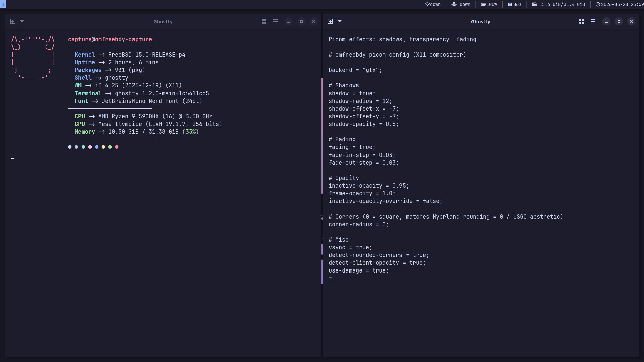Add a new tab in right Ghostty window
Screen dimensions: 644x362
330,21
